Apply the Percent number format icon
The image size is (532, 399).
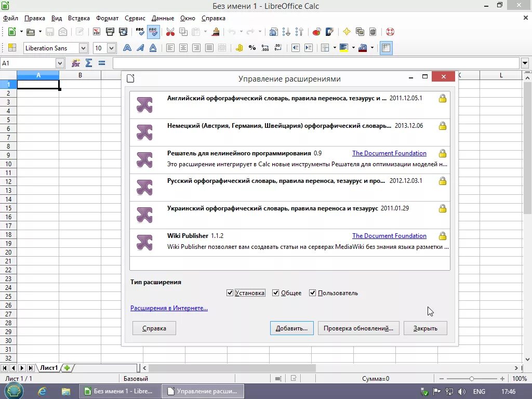252,48
